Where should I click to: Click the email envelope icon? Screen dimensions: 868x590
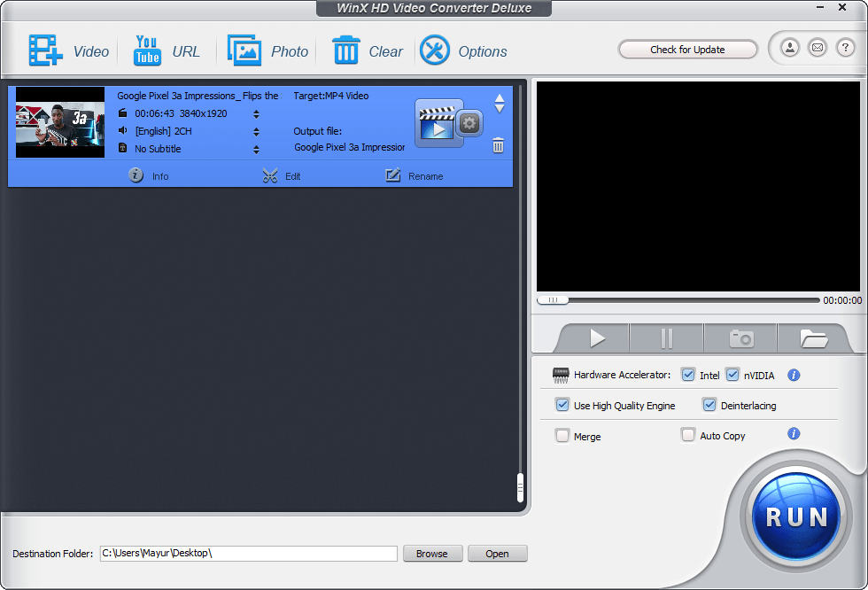pos(817,48)
